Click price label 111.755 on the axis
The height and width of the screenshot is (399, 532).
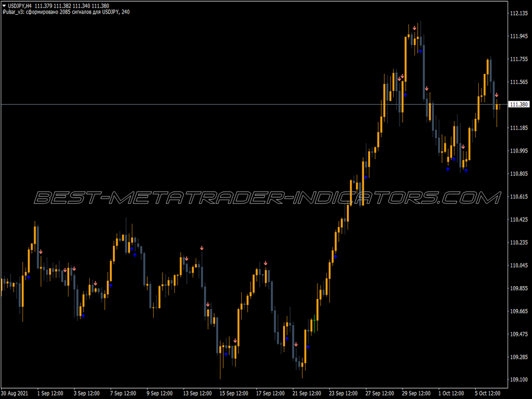coord(519,59)
